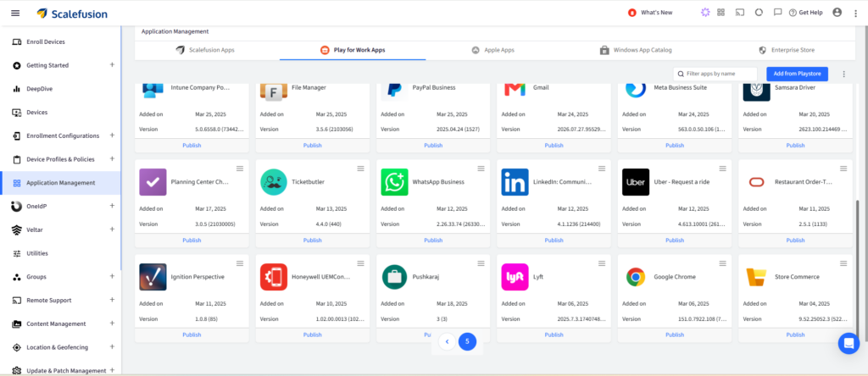Click the Google Chrome app icon
Image resolution: width=868 pixels, height=376 pixels.
click(x=636, y=277)
